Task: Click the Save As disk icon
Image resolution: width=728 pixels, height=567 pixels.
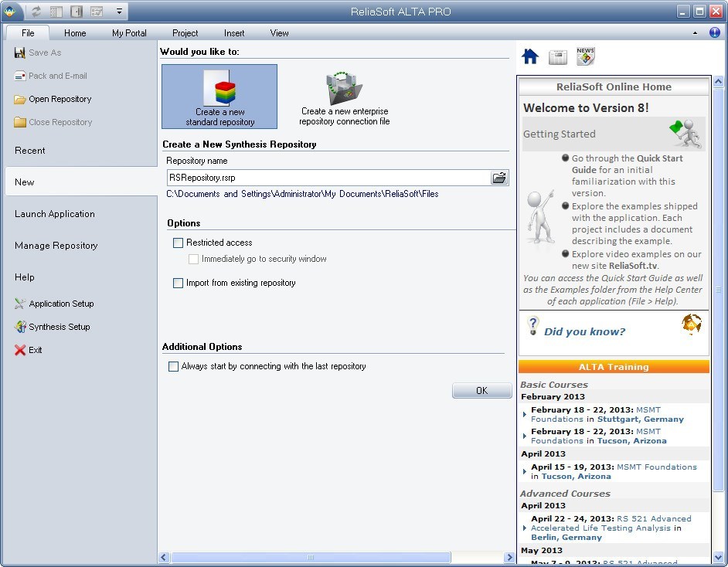Action: tap(19, 53)
